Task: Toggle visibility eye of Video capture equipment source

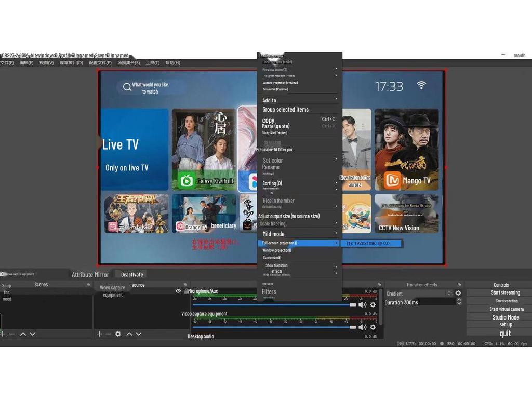Action: (178, 291)
